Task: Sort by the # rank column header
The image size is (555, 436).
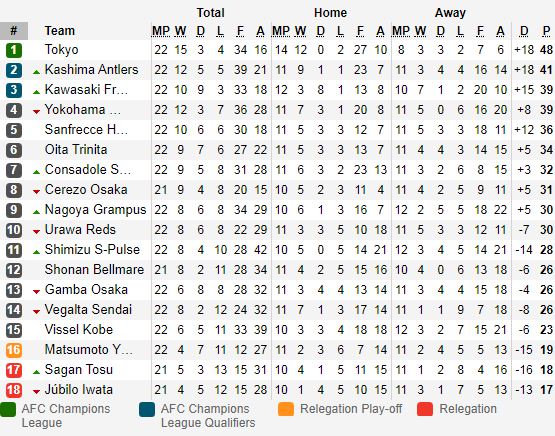Action: pyautogui.click(x=14, y=31)
